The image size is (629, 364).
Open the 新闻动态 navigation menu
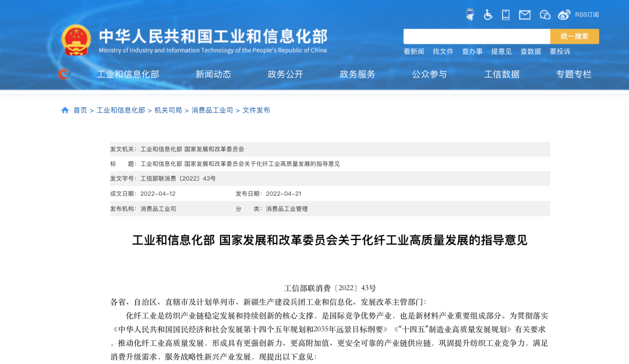pyautogui.click(x=213, y=74)
